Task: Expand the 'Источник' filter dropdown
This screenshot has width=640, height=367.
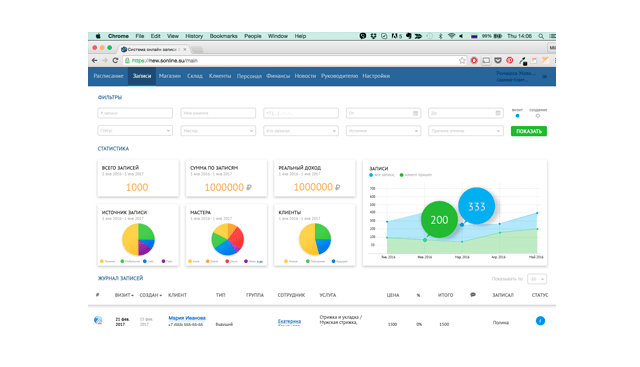Action: pyautogui.click(x=383, y=131)
